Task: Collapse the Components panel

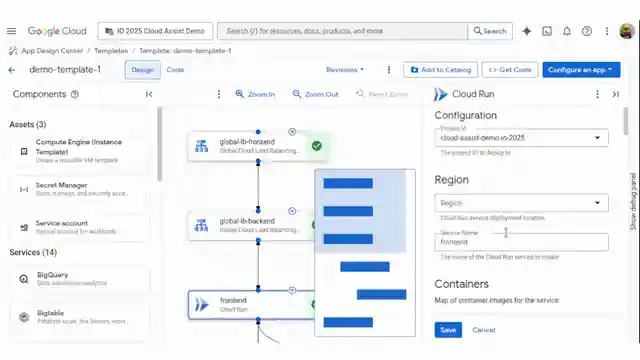Action: point(149,94)
